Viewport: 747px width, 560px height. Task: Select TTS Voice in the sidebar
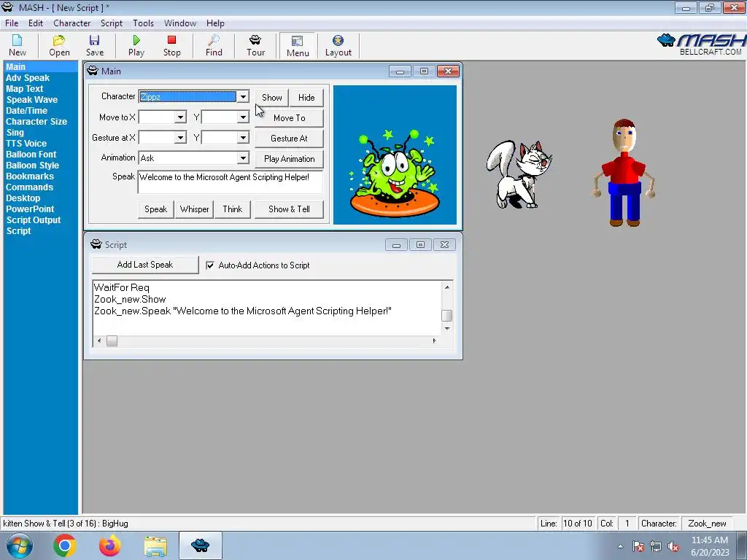[x=26, y=144]
